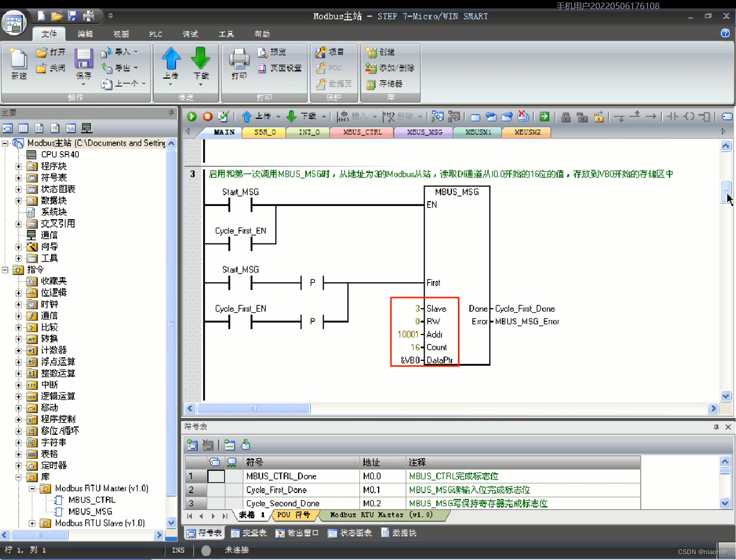
Task: Collapse the Modbus RTU Master library node
Action: 32,489
